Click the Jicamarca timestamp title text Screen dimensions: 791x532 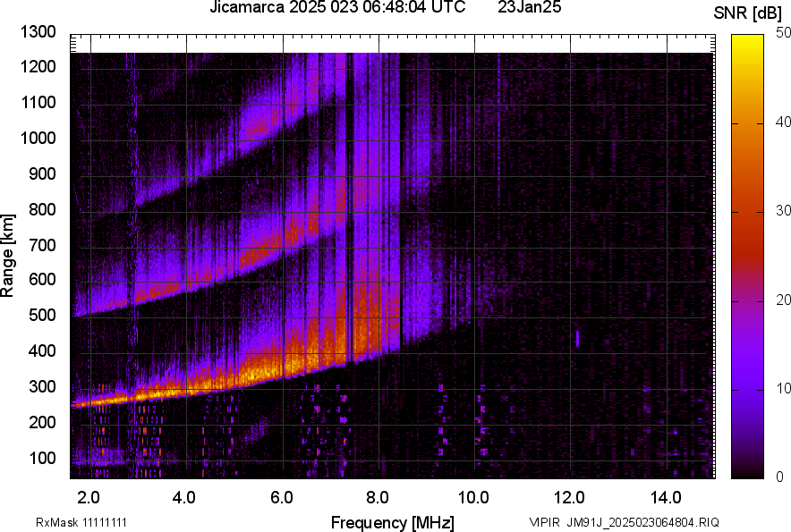tap(336, 8)
